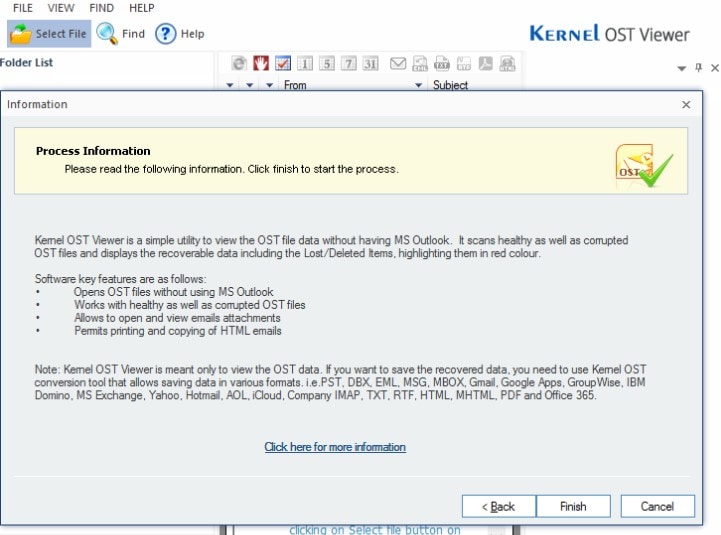Click the Folder List panel title
This screenshot has width=721, height=535.
coord(26,63)
